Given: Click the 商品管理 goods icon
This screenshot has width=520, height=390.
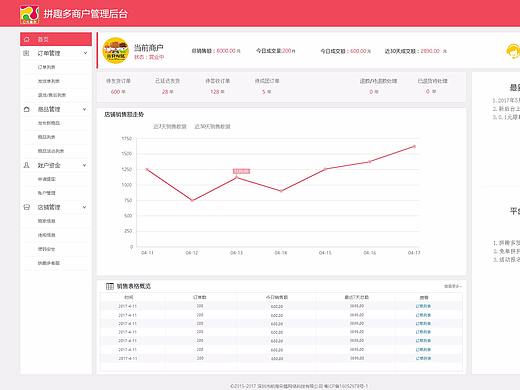Looking at the screenshot, I should [x=27, y=109].
